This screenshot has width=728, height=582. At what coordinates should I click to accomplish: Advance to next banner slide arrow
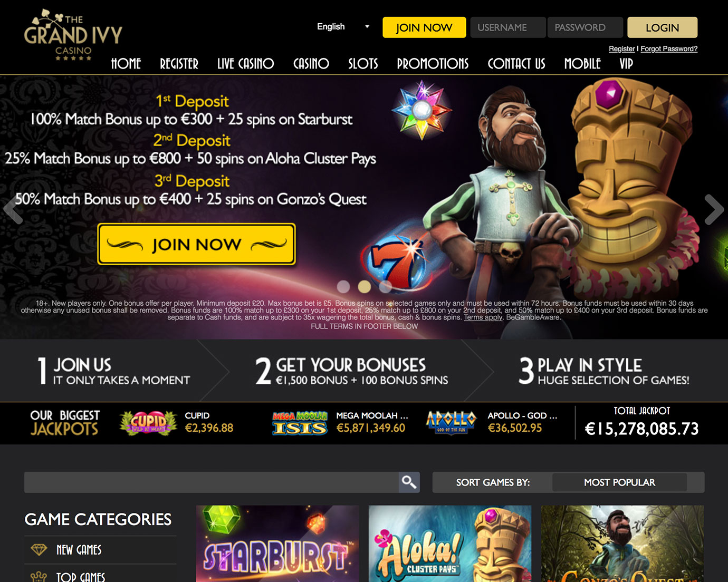click(x=714, y=209)
